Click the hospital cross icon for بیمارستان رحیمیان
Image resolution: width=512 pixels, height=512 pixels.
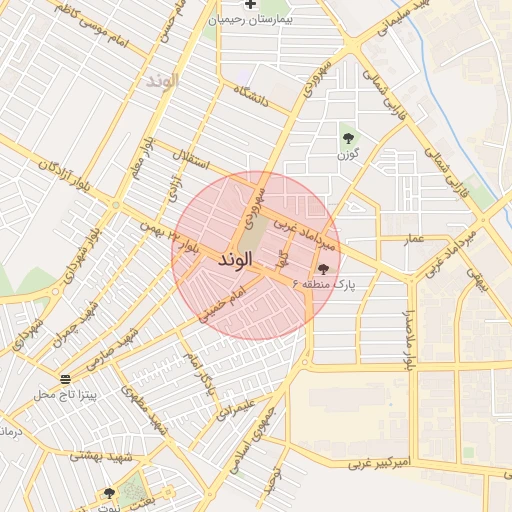coord(250,4)
